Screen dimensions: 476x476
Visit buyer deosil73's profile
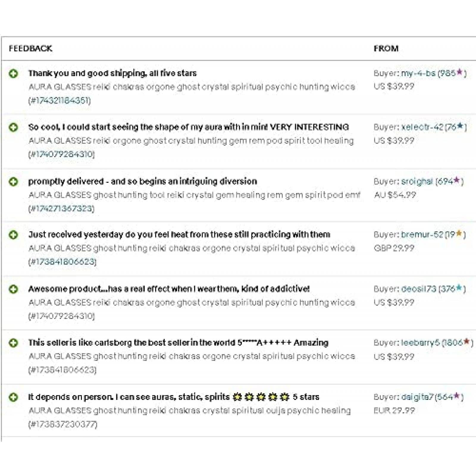pos(418,289)
